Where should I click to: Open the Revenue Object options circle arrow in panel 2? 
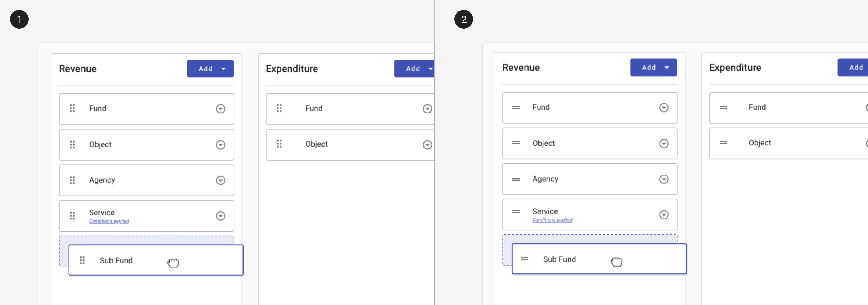663,144
